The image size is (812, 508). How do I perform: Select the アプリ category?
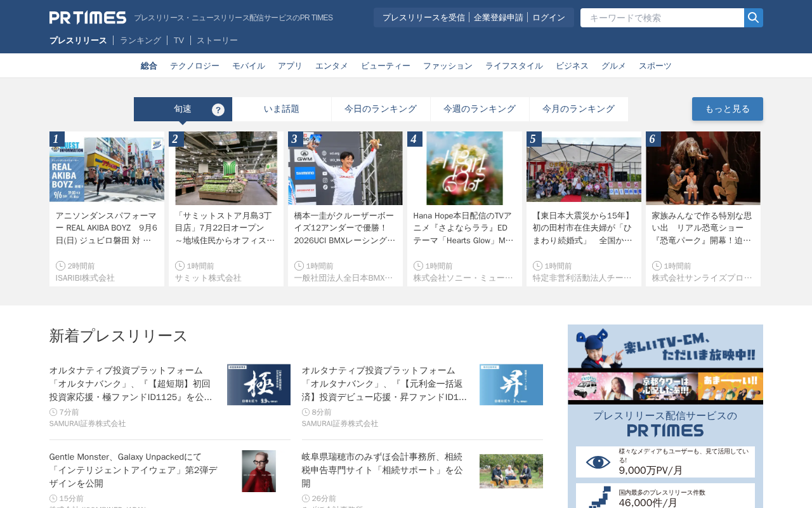[x=290, y=66]
